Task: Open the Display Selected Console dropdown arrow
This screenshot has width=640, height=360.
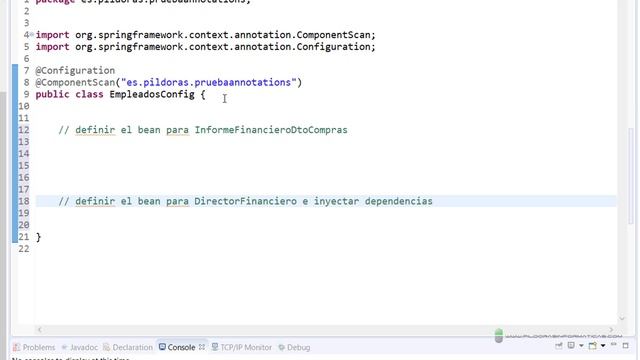Action: 581,346
